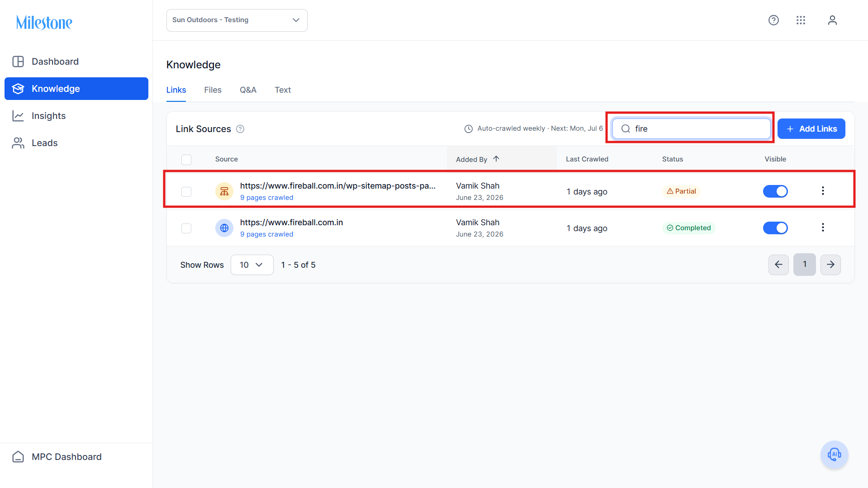Open Knowledge in sidebar
Viewport: 868px width, 488px height.
[x=76, y=89]
